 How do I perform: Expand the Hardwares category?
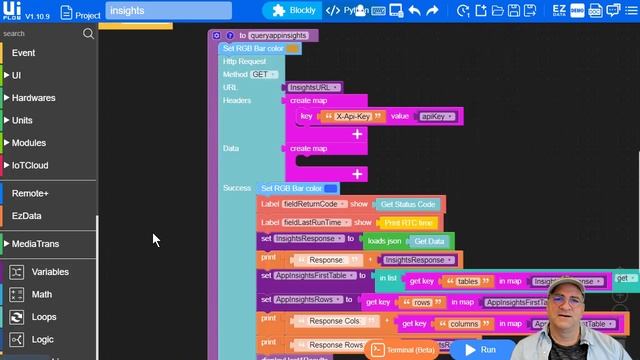pos(33,98)
